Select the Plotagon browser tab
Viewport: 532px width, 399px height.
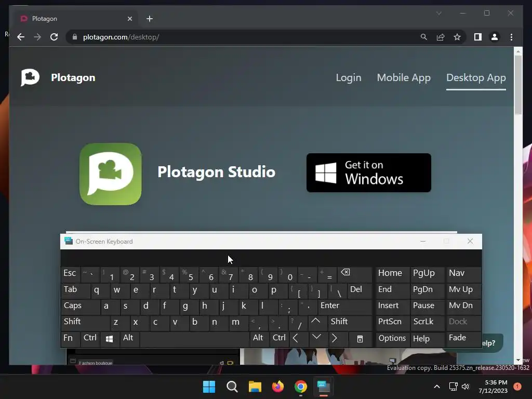[x=76, y=19]
